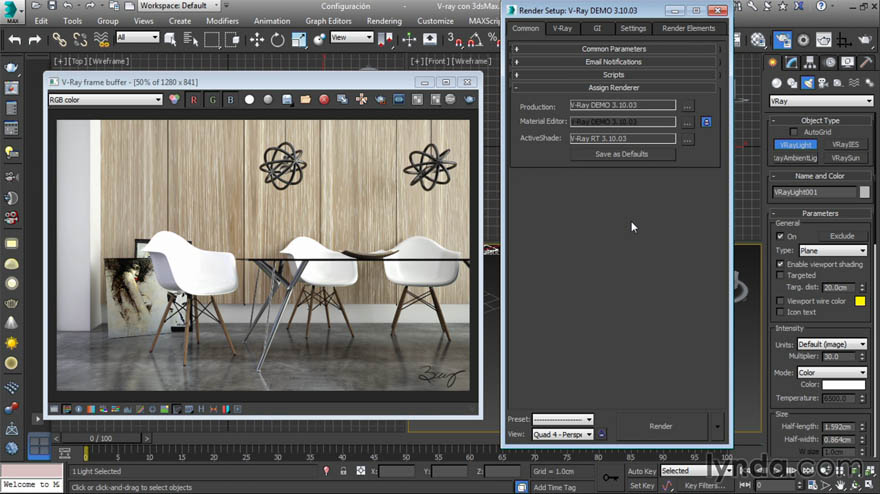Viewport: 880px width, 494px height.
Task: Toggle the light On checkbox
Action: (780, 236)
